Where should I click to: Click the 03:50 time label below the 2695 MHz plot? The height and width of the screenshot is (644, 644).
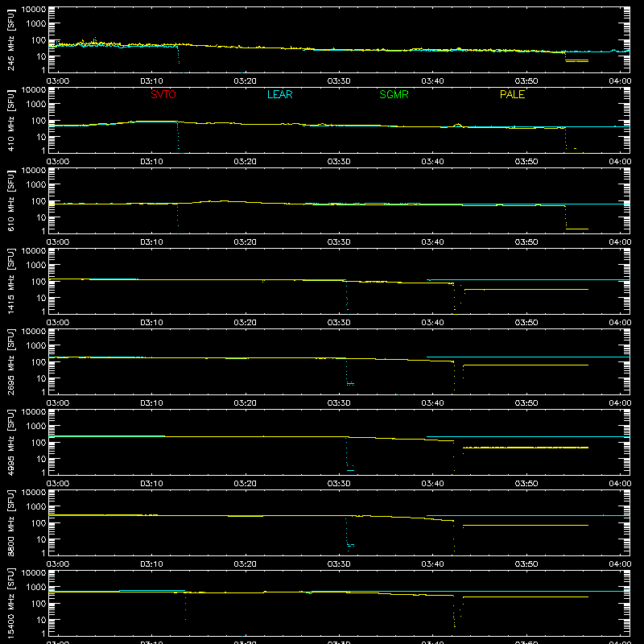[x=526, y=403]
